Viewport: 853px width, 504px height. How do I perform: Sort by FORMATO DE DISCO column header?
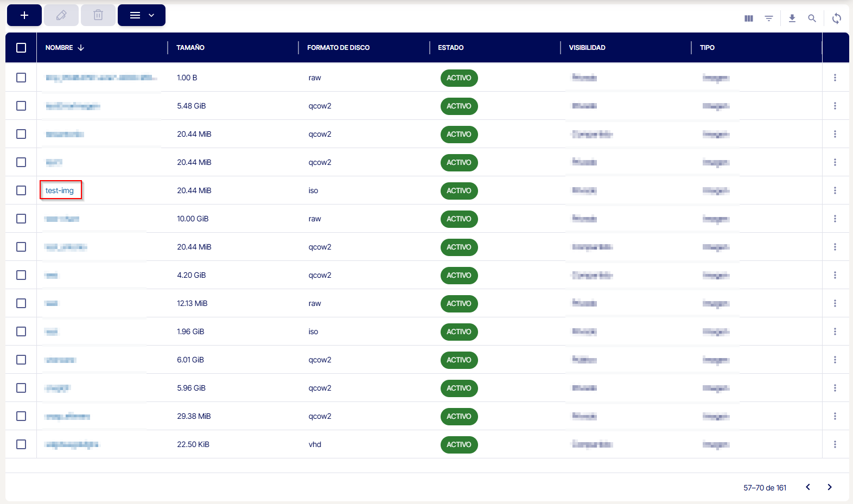[x=339, y=48]
